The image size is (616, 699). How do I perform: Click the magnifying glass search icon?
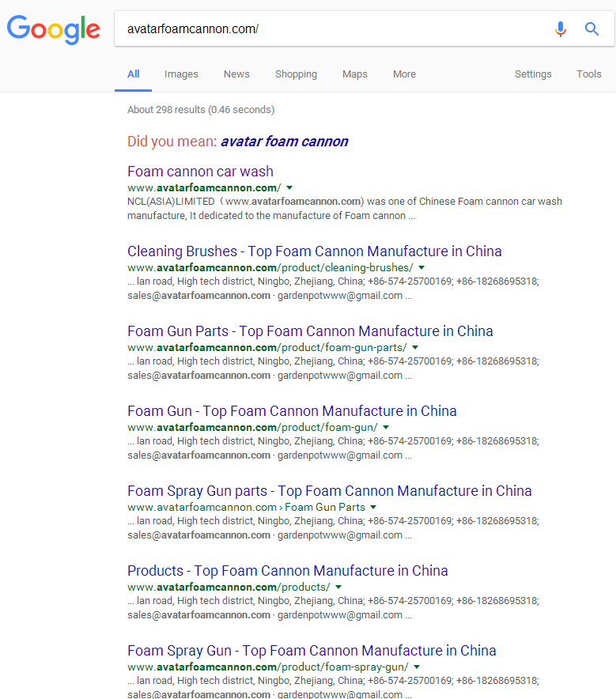click(x=591, y=29)
